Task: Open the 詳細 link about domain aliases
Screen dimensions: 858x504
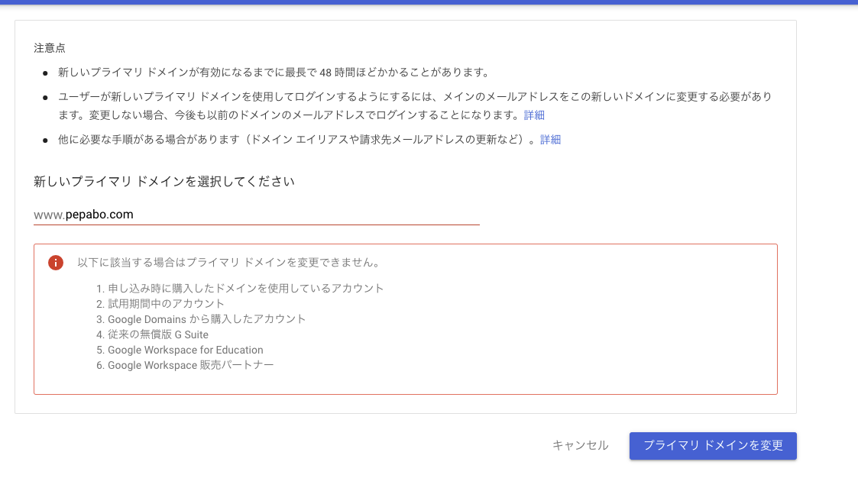Action: pos(550,139)
